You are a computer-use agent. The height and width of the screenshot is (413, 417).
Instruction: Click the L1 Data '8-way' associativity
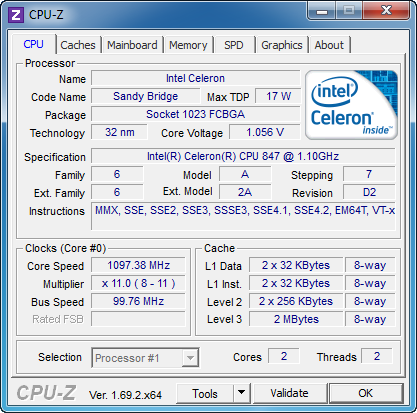pos(370,265)
